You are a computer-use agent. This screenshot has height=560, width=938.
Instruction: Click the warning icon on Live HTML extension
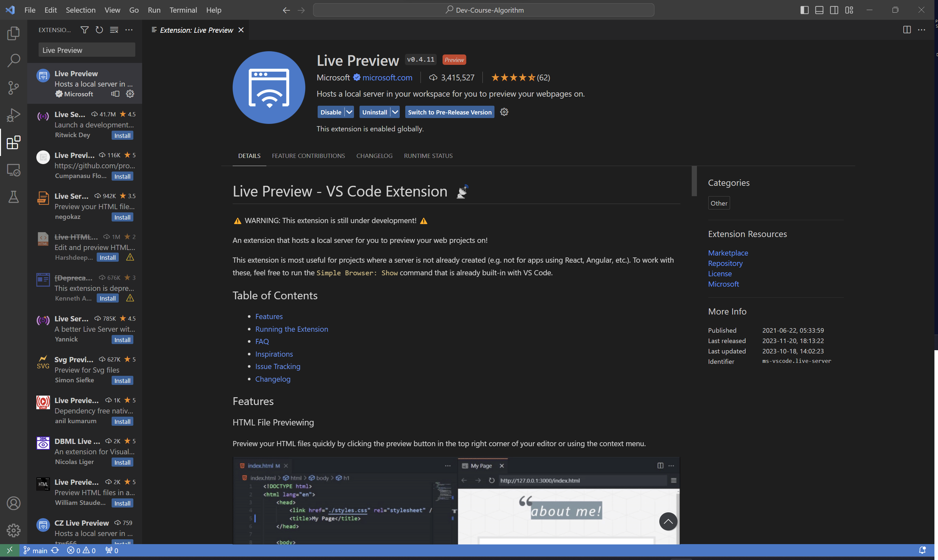pyautogui.click(x=130, y=257)
